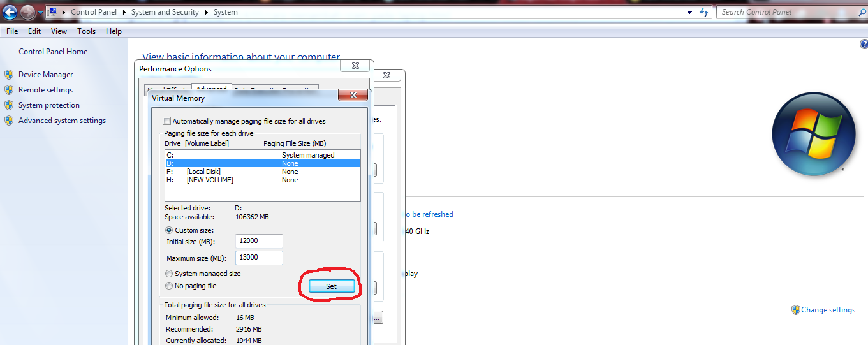
Task: Click the Maximum size (MB) field
Action: 259,258
